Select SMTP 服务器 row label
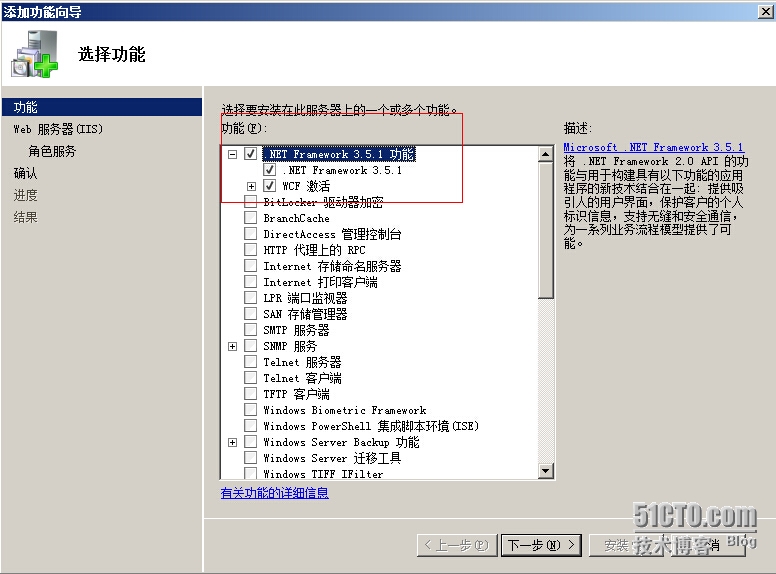Image resolution: width=776 pixels, height=574 pixels. pos(296,330)
